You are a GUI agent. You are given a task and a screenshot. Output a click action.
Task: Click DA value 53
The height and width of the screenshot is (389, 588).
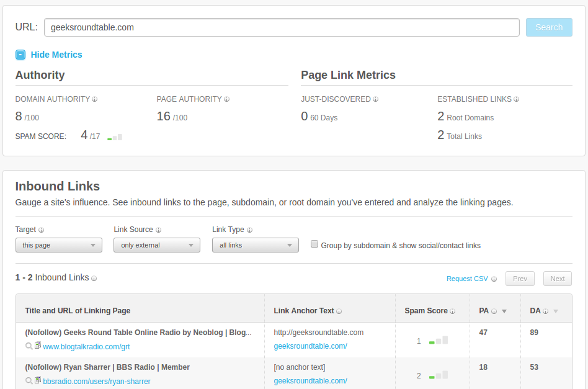(534, 368)
